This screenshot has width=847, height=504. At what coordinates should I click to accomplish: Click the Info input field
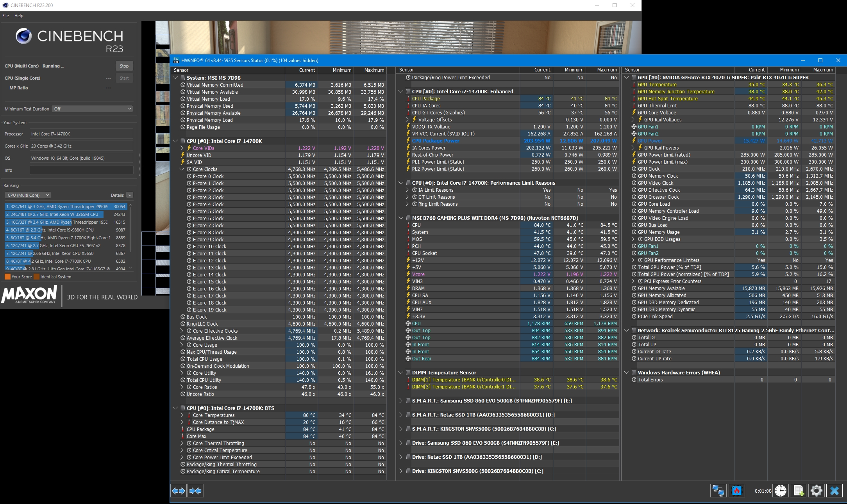(x=81, y=170)
